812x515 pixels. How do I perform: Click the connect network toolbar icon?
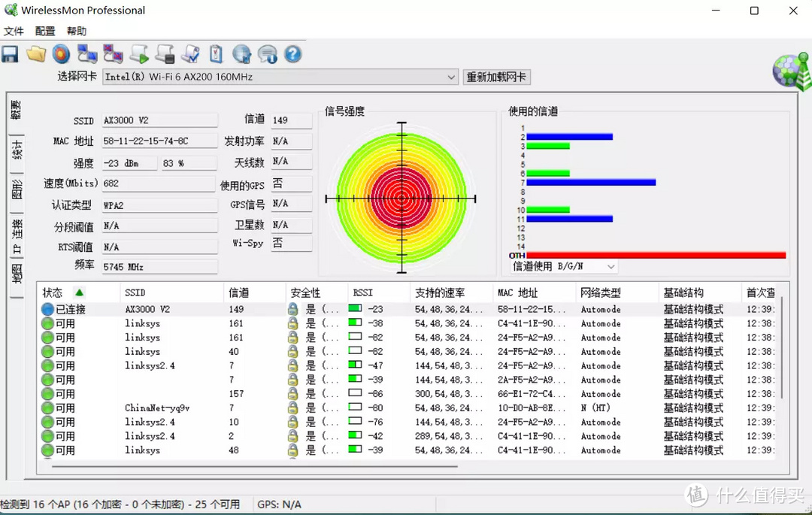click(87, 53)
